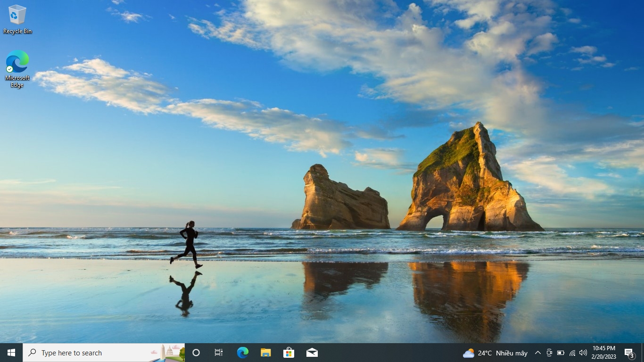Open the Mail app on the taskbar
The image size is (644, 362).
(312, 353)
